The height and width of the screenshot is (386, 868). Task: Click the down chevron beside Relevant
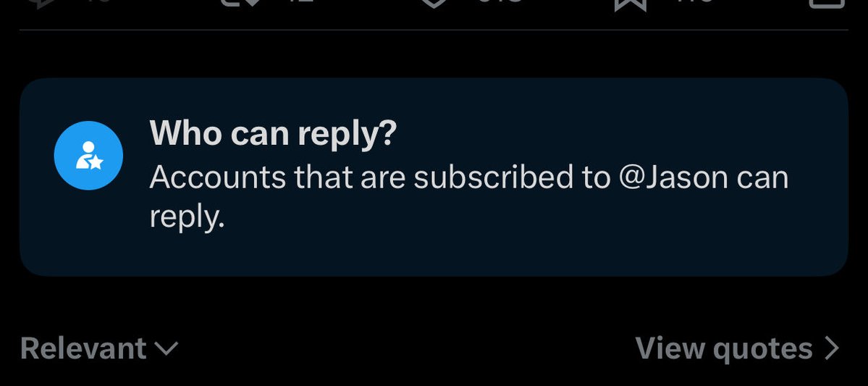(166, 348)
